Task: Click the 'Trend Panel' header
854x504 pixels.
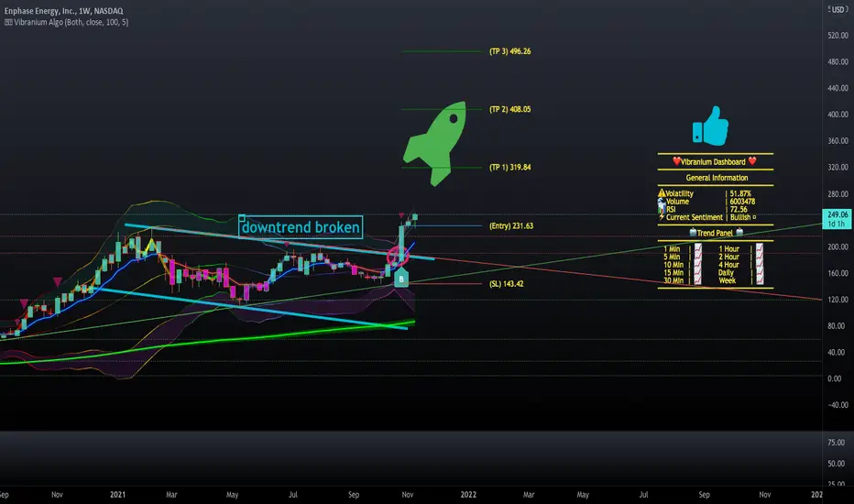Action: pos(715,233)
